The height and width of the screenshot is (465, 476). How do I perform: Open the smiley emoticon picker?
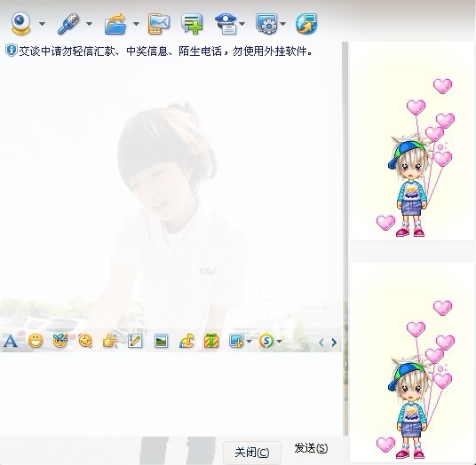pos(36,341)
